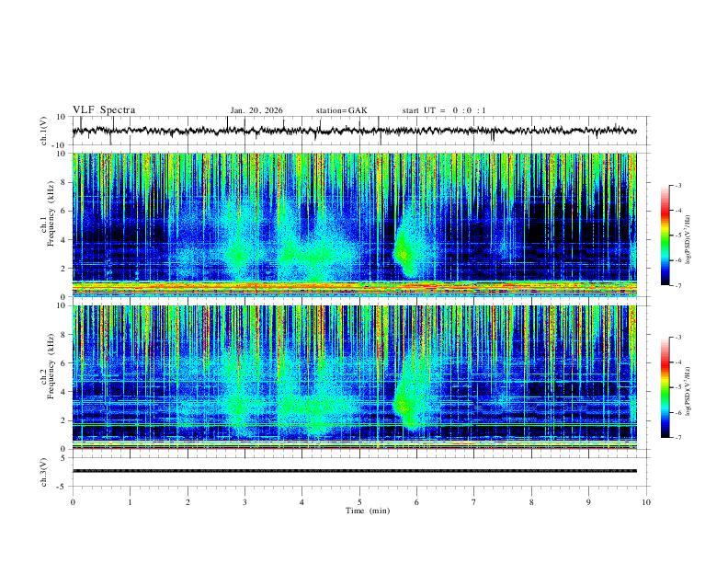
Task: Click the "-7" label on the lower colorbar
Action: pyautogui.click(x=677, y=437)
